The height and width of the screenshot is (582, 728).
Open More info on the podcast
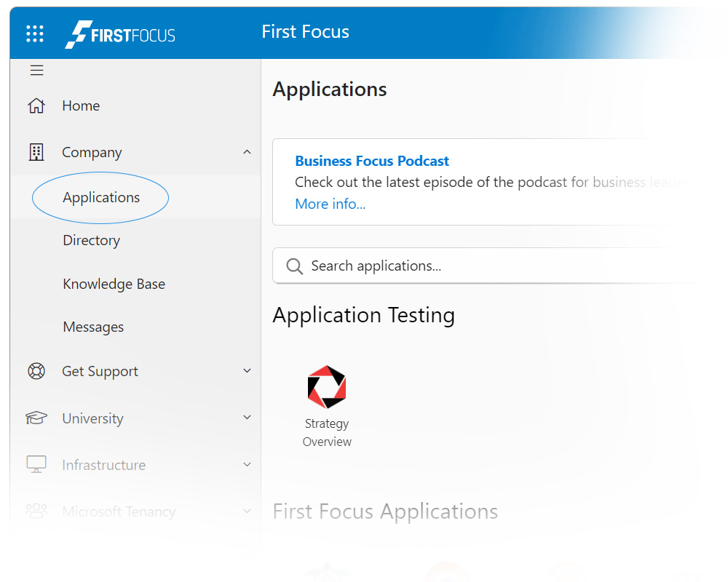pos(330,204)
